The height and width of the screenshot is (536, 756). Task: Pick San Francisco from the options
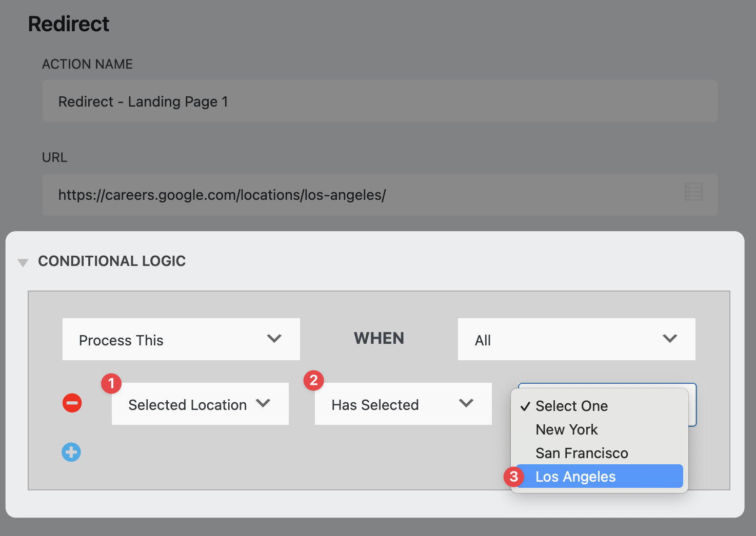click(x=582, y=453)
